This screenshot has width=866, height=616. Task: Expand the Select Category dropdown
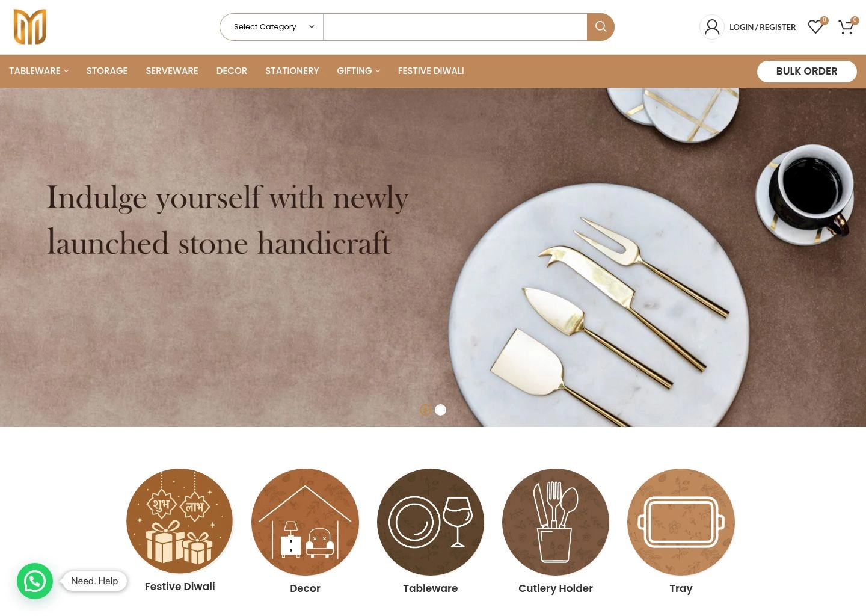(x=272, y=27)
